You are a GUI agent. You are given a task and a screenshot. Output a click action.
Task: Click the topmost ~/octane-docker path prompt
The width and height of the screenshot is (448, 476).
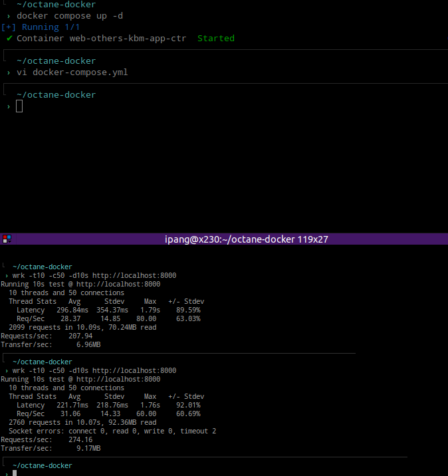(x=56, y=5)
